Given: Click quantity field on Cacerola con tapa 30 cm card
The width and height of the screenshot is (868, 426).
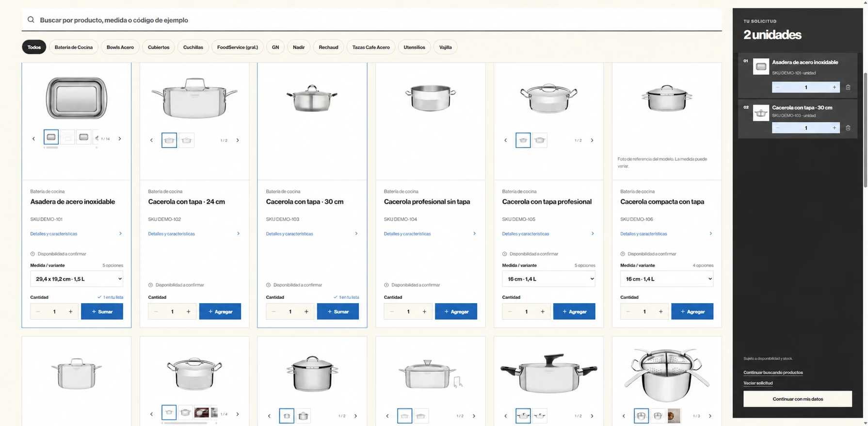Looking at the screenshot, I should point(290,311).
